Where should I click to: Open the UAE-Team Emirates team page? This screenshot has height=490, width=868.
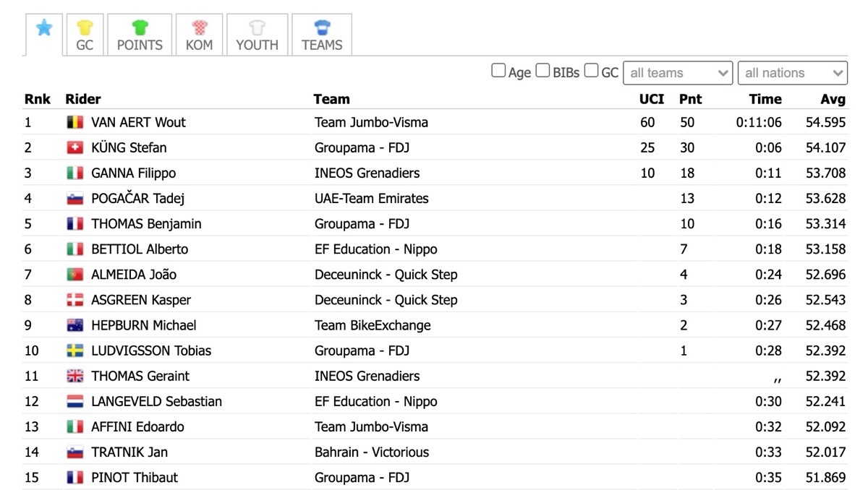[372, 198]
